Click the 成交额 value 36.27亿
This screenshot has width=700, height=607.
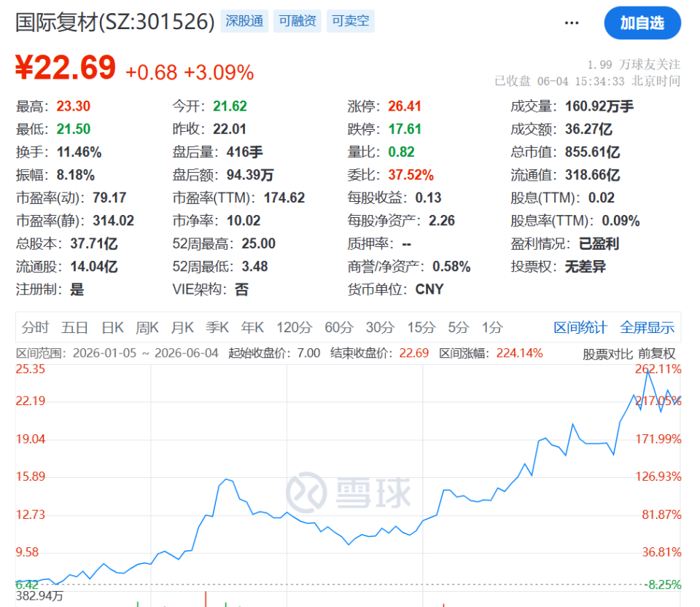(588, 129)
